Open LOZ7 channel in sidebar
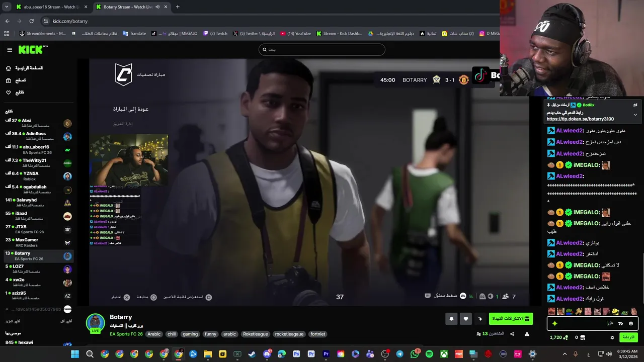The width and height of the screenshot is (644, 362). tap(38, 269)
